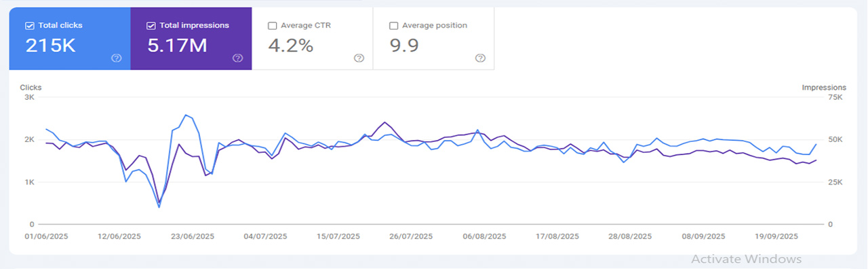Uncheck the Total impressions checkbox
The width and height of the screenshot is (868, 269).
pos(151,26)
